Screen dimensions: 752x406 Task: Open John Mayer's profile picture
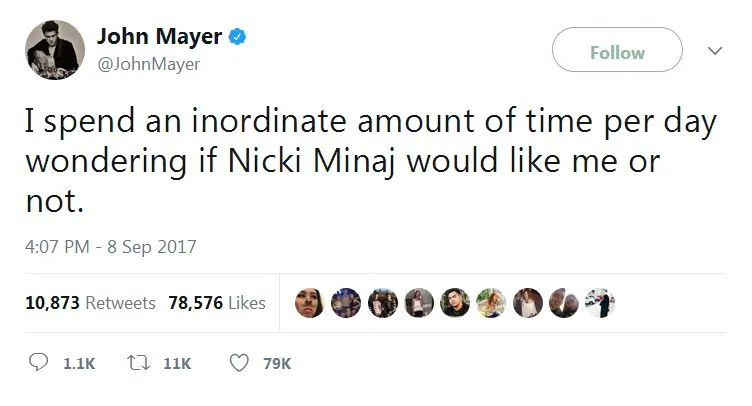(x=55, y=49)
